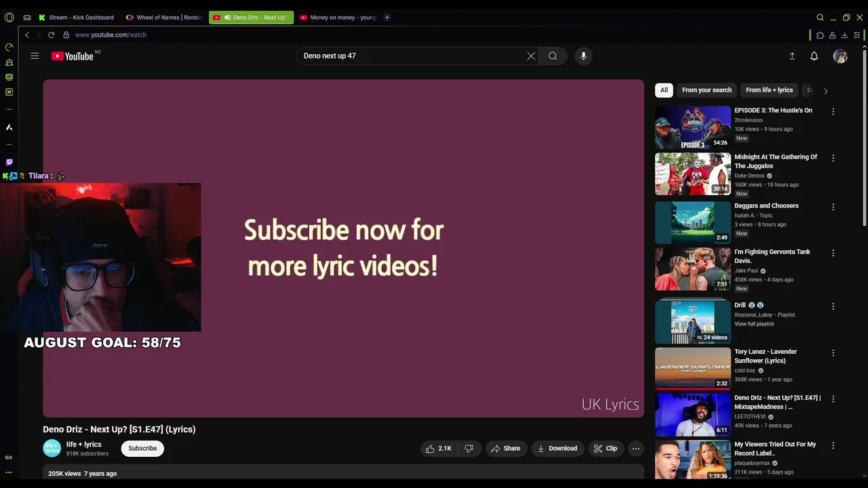Viewport: 868px width, 488px height.
Task: Reload the page with the refresh icon
Action: tap(51, 35)
